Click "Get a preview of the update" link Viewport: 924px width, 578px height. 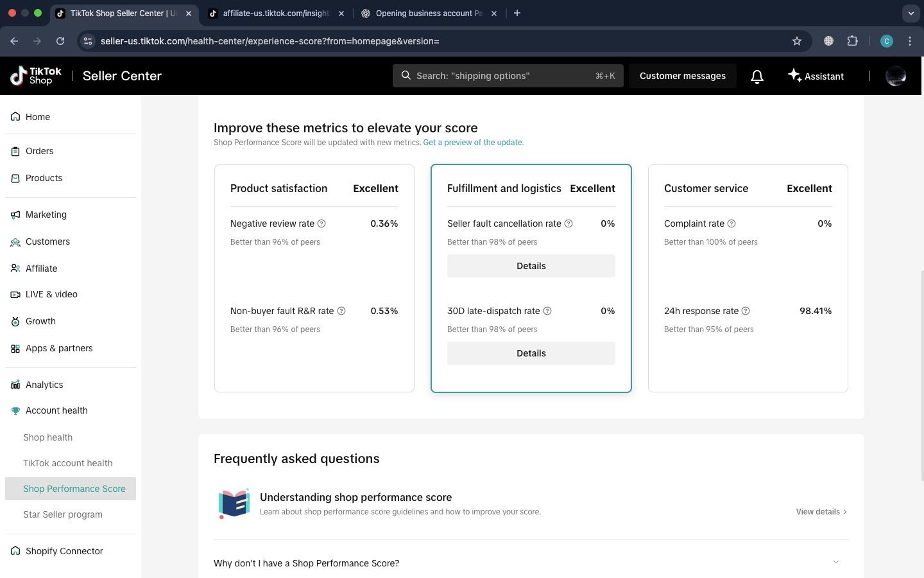point(473,143)
